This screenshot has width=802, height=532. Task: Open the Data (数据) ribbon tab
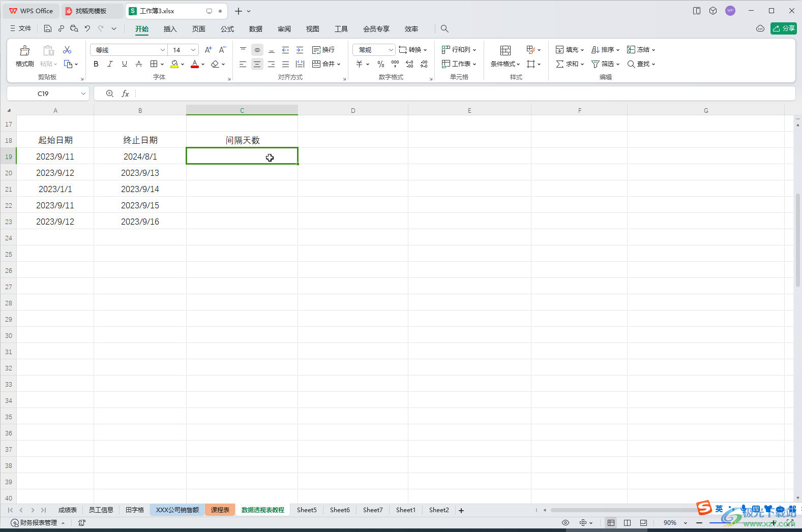[x=256, y=29]
